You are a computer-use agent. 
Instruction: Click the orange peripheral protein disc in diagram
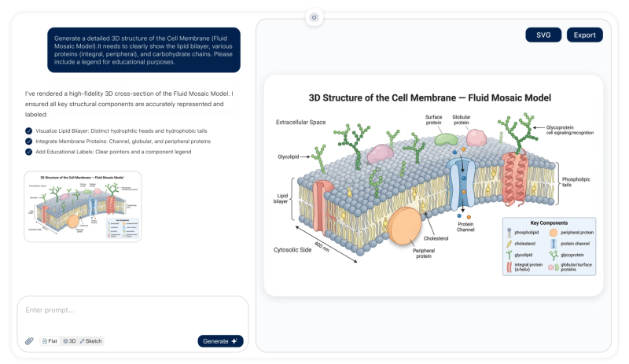click(x=404, y=226)
